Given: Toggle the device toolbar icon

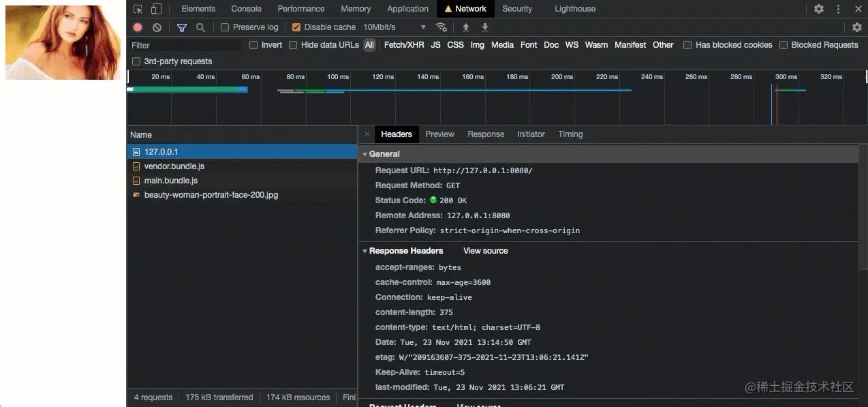Looking at the screenshot, I should point(156,9).
